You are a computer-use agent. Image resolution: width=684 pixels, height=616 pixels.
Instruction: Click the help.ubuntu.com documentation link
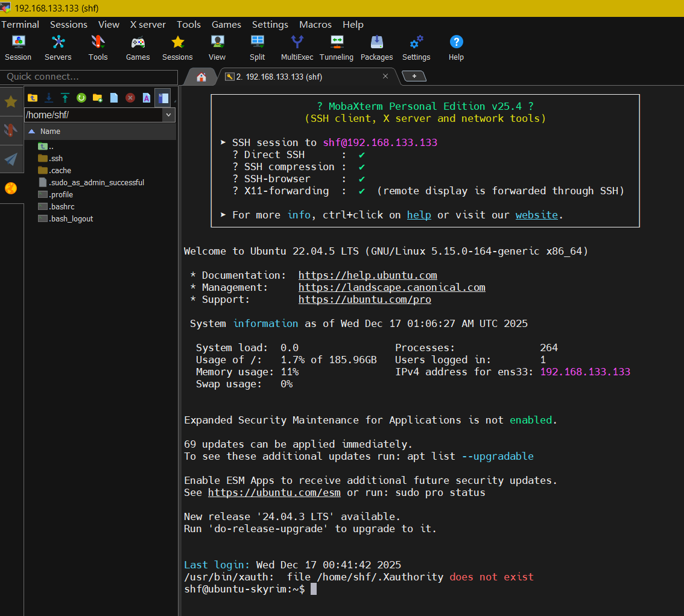pos(367,275)
